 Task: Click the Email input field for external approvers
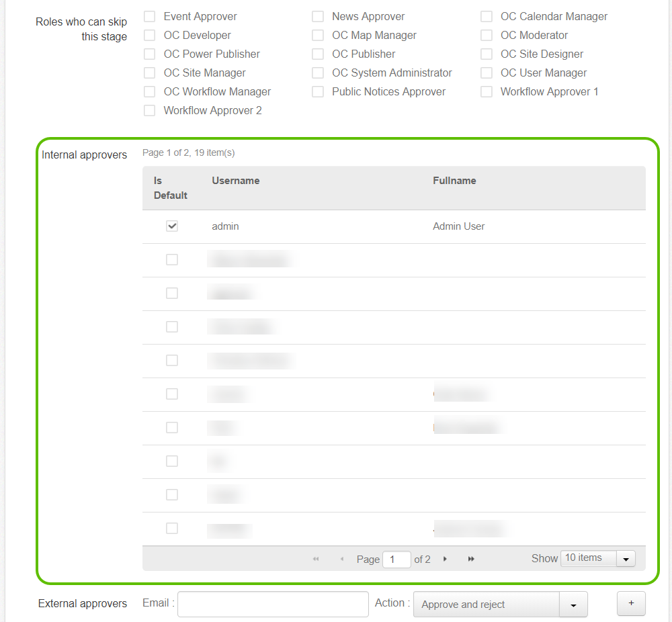[272, 604]
